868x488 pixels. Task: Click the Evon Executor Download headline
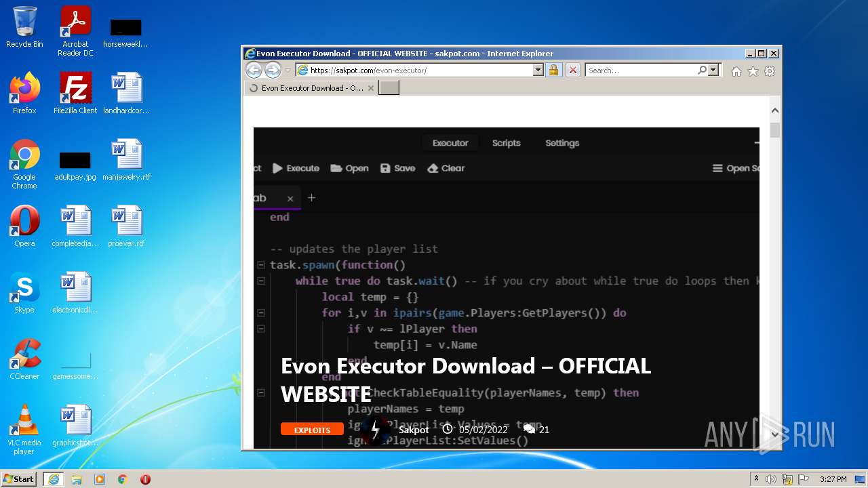pyautogui.click(x=466, y=380)
